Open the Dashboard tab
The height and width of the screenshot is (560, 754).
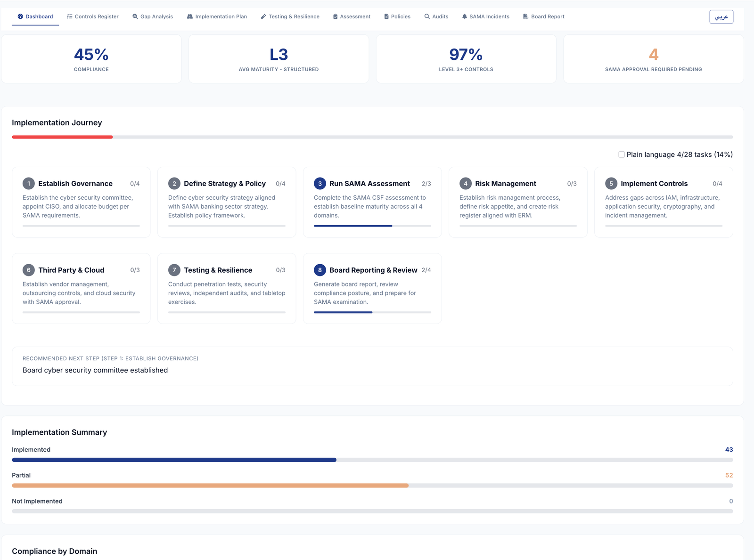[35, 16]
